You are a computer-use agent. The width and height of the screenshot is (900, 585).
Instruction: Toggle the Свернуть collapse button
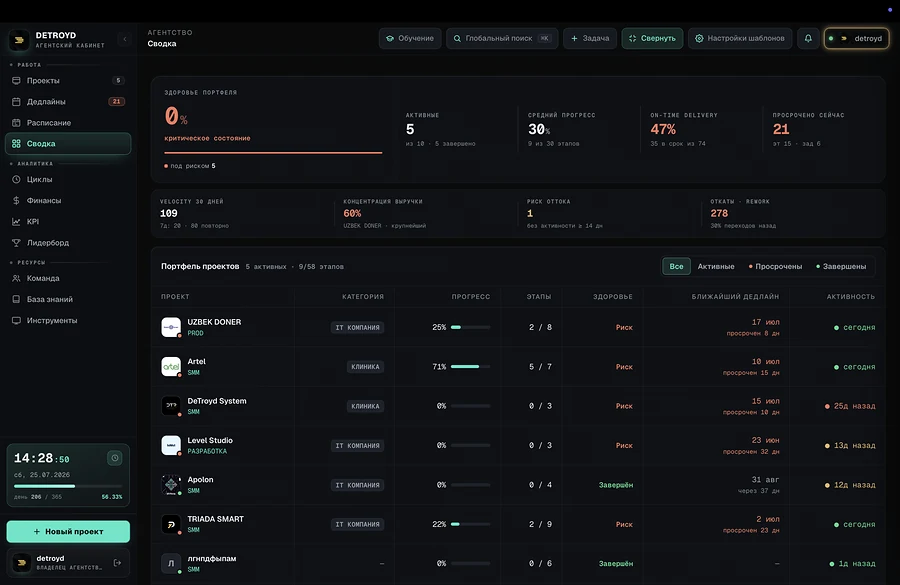coord(652,38)
